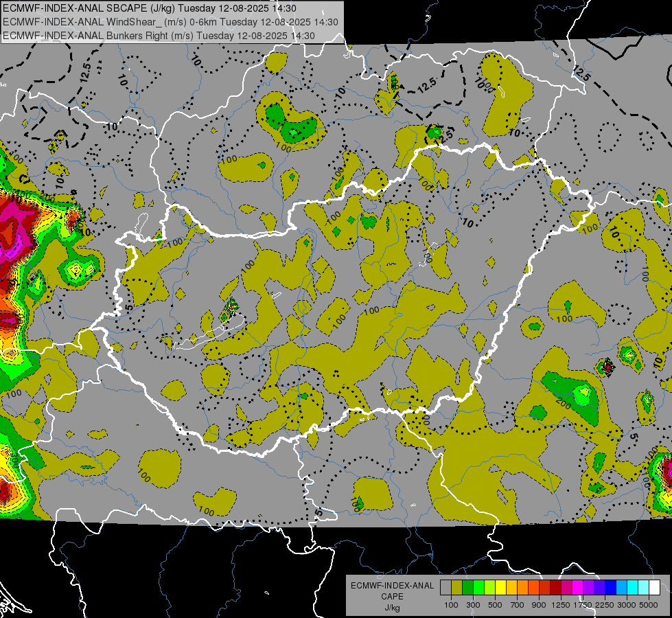The height and width of the screenshot is (618, 672).
Task: Click the Bunkers Right (m/s) header line
Action: point(159,36)
